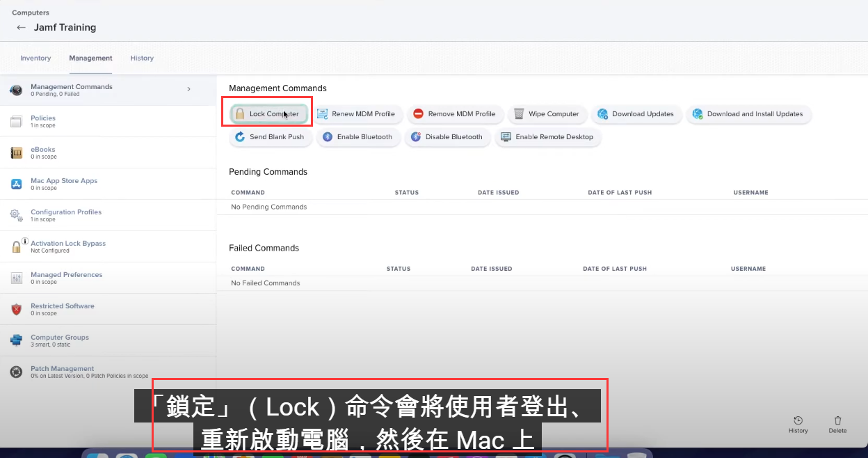Click the Disable Bluetooth button
Screen dimensions: 868x458
pyautogui.click(x=447, y=137)
